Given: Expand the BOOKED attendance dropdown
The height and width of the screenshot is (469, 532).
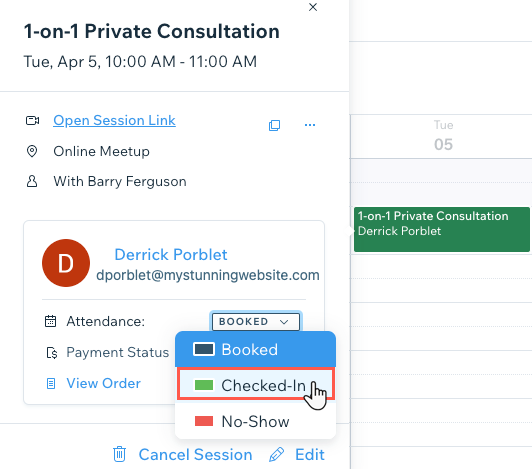Looking at the screenshot, I should (x=256, y=321).
